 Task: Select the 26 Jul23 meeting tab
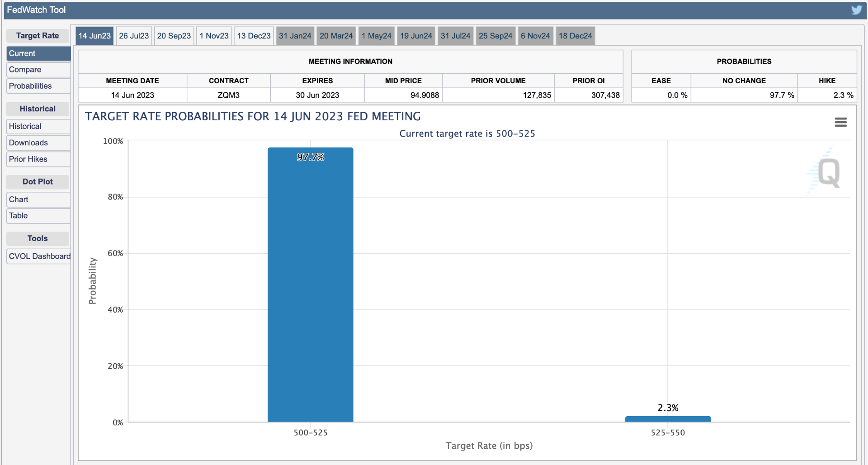point(134,36)
